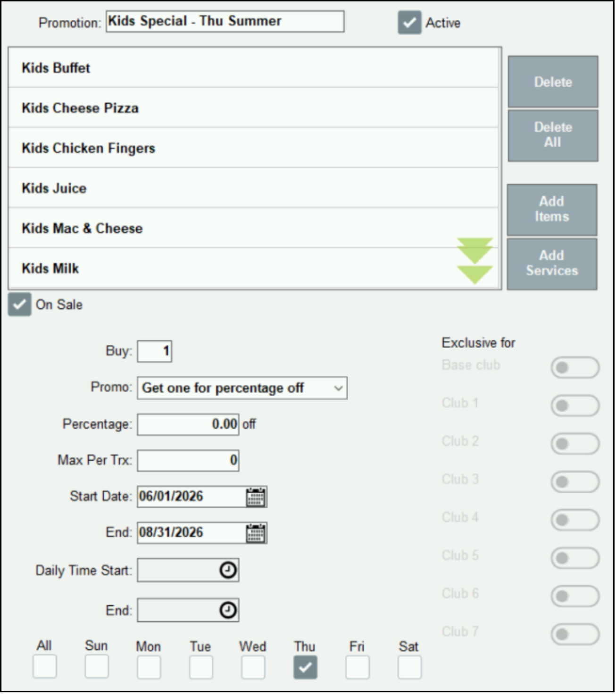Toggle the On Sale checkbox

click(20, 305)
